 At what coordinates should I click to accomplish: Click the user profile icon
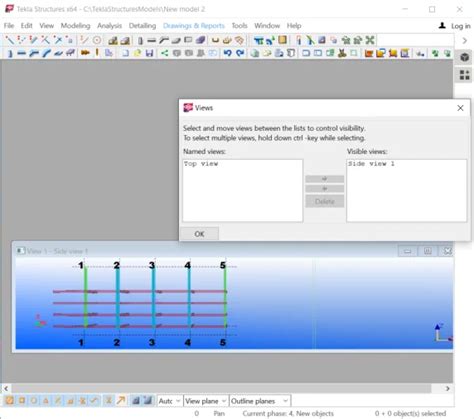pos(442,26)
